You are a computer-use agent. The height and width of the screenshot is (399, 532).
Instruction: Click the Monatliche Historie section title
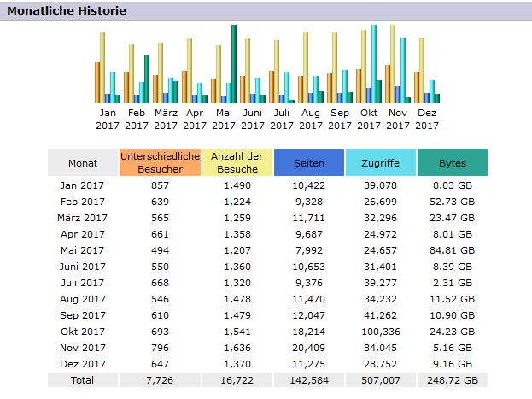point(67,11)
